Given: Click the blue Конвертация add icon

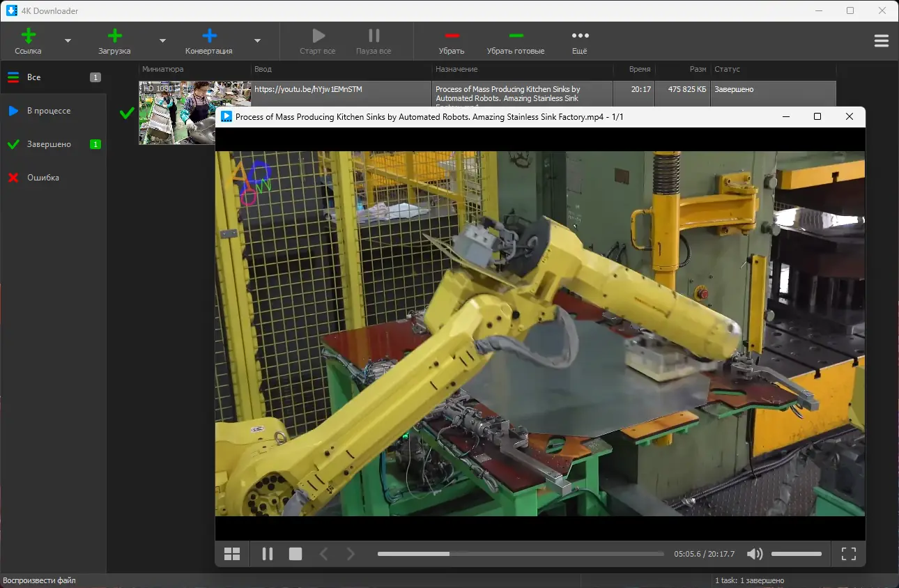Looking at the screenshot, I should click(208, 36).
